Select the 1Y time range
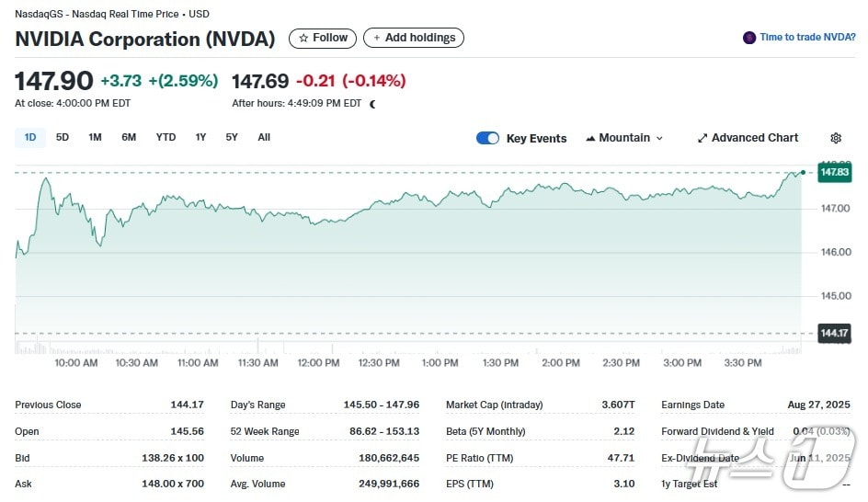The width and height of the screenshot is (868, 502). pyautogui.click(x=200, y=138)
